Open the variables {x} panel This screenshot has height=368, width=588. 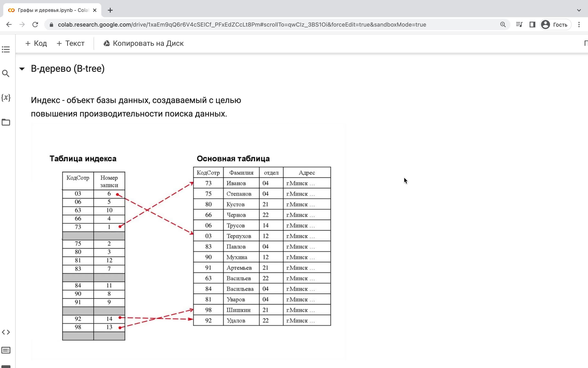tap(6, 98)
